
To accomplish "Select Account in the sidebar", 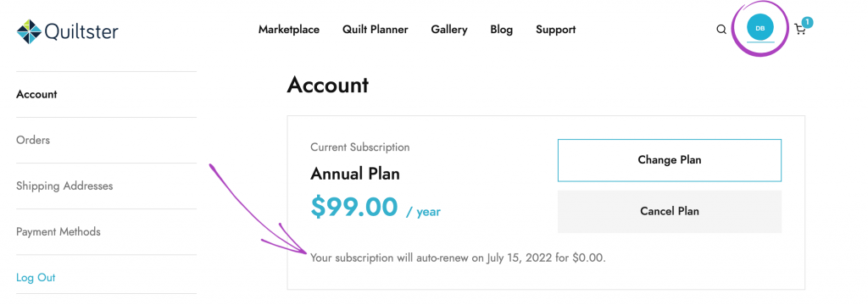I will click(x=36, y=94).
